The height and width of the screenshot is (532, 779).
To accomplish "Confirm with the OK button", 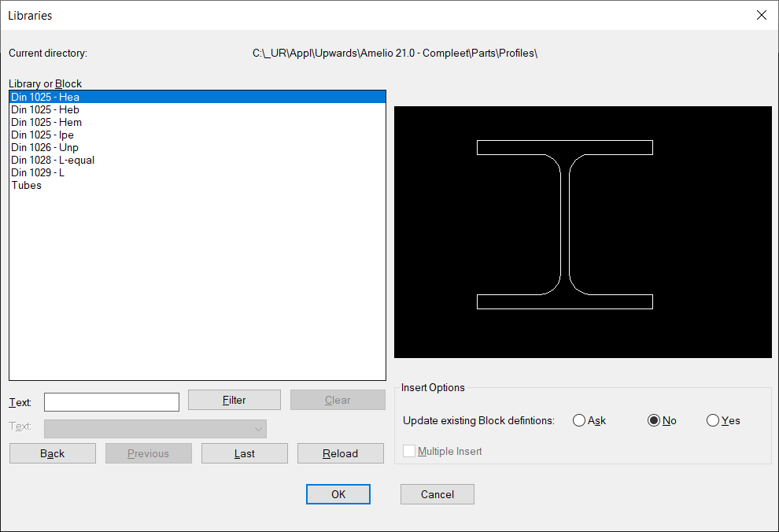I will [x=338, y=494].
